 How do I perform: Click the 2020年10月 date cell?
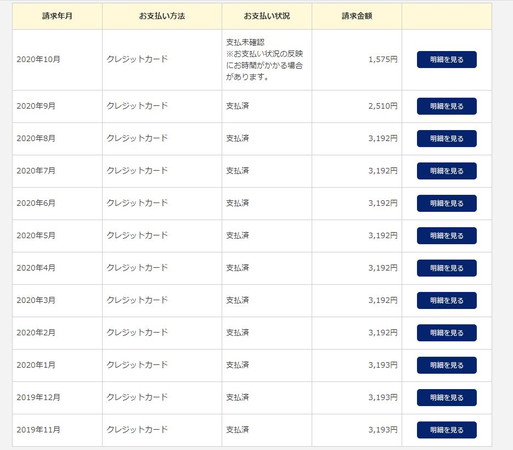coord(57,60)
